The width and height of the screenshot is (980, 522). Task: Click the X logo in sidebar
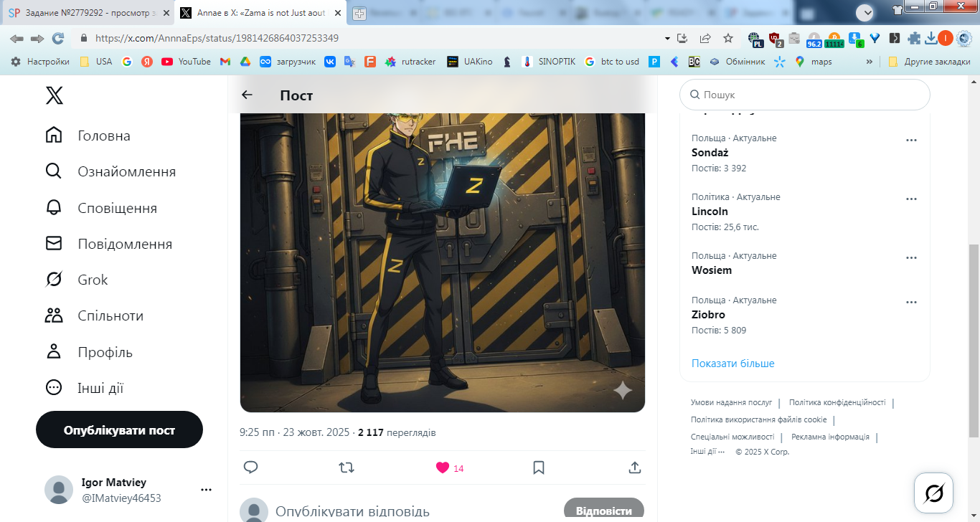[55, 95]
